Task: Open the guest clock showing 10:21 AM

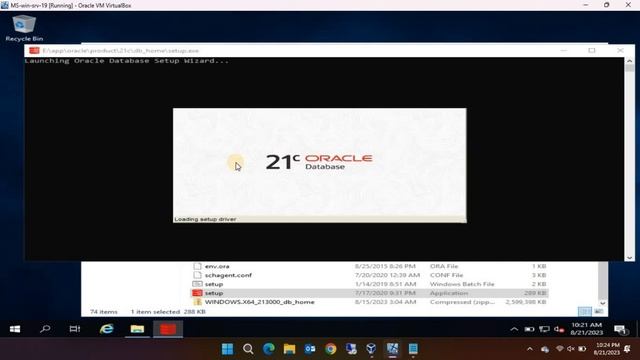Action: (587, 329)
